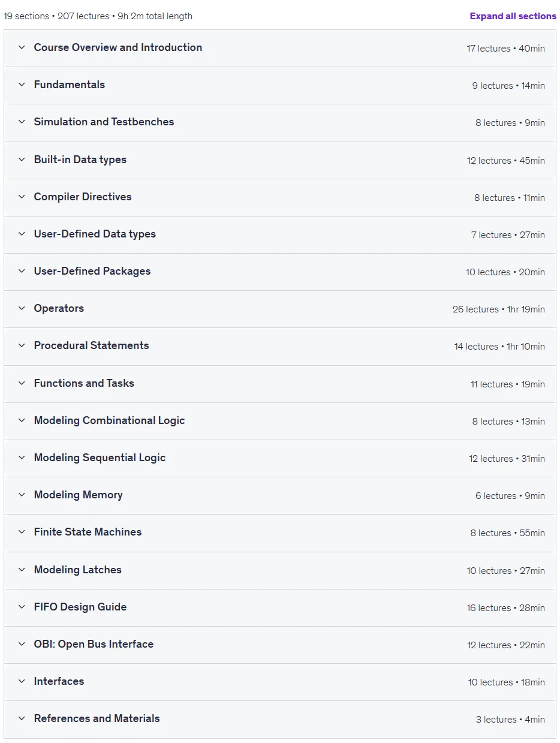Expand the References and Materials section
Viewport: 560px width, 743px height.
click(280, 719)
